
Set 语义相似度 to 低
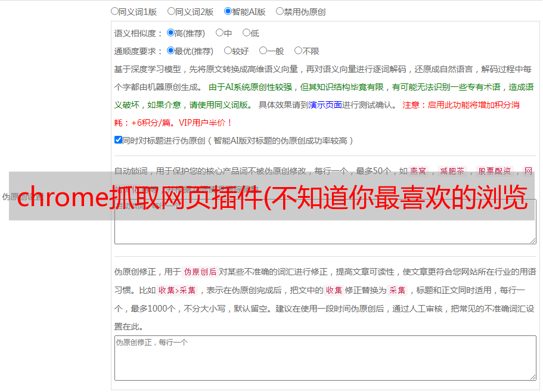click(x=246, y=33)
